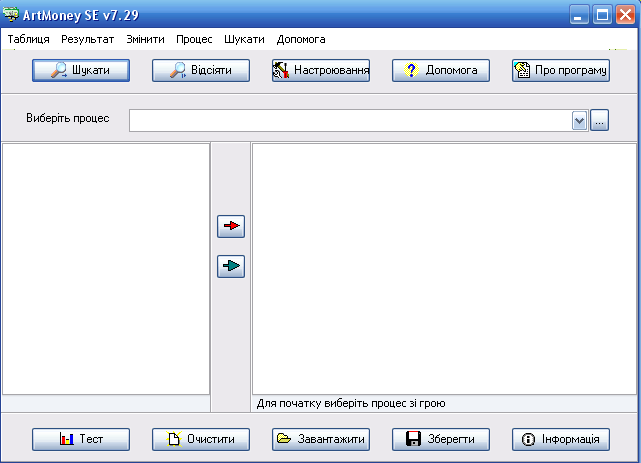Image resolution: width=641 pixels, height=463 pixels.
Task: Open Про програму about button
Action: [561, 70]
